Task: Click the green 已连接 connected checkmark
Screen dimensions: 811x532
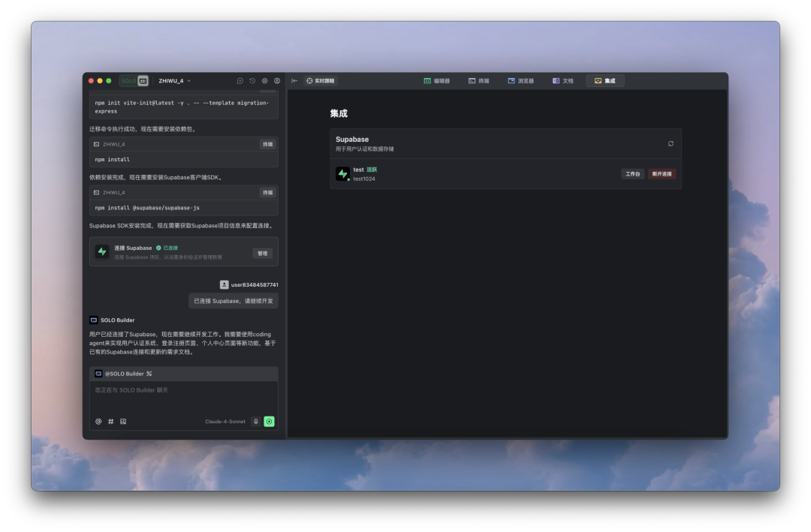Action: tap(158, 248)
